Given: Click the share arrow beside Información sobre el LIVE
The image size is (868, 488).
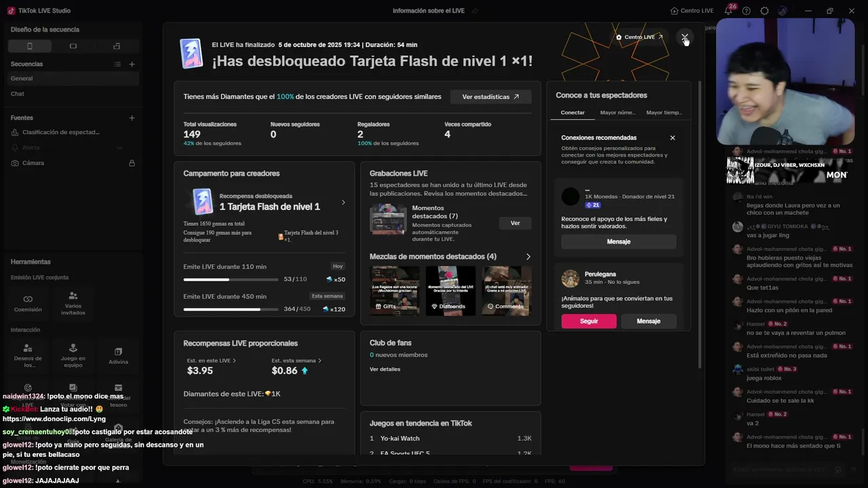Looking at the screenshot, I should point(475,11).
